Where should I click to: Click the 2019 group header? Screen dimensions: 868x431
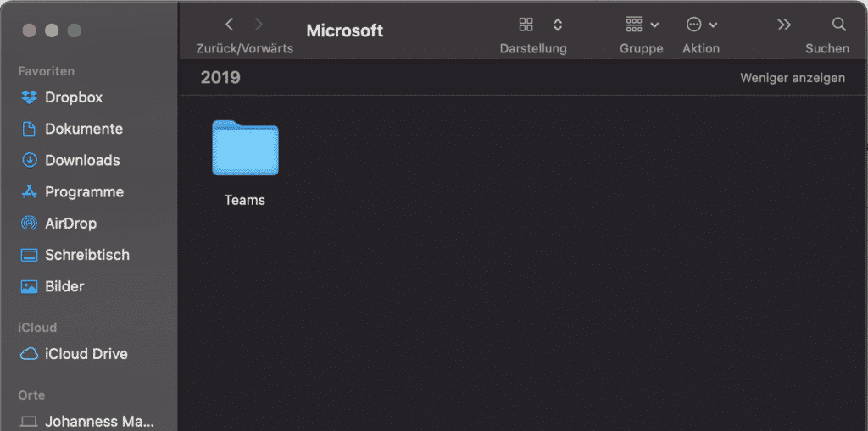coord(220,77)
